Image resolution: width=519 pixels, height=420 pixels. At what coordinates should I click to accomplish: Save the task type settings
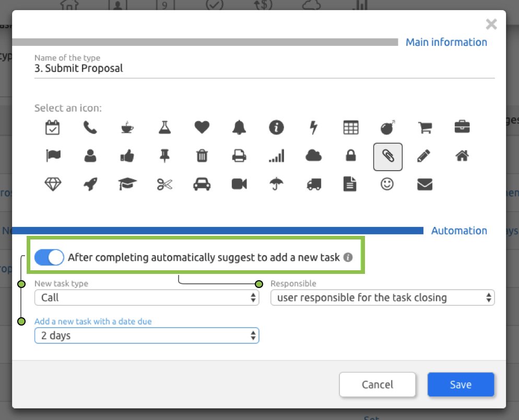461,385
